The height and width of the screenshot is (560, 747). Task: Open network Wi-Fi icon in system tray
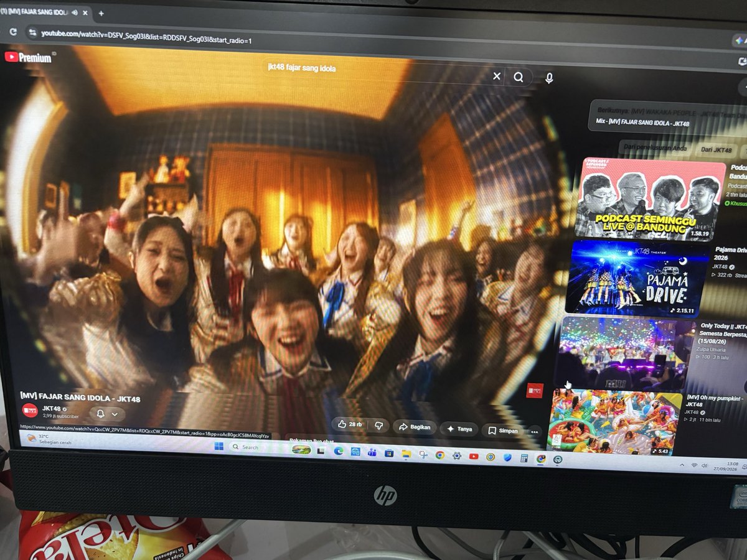[695, 465]
